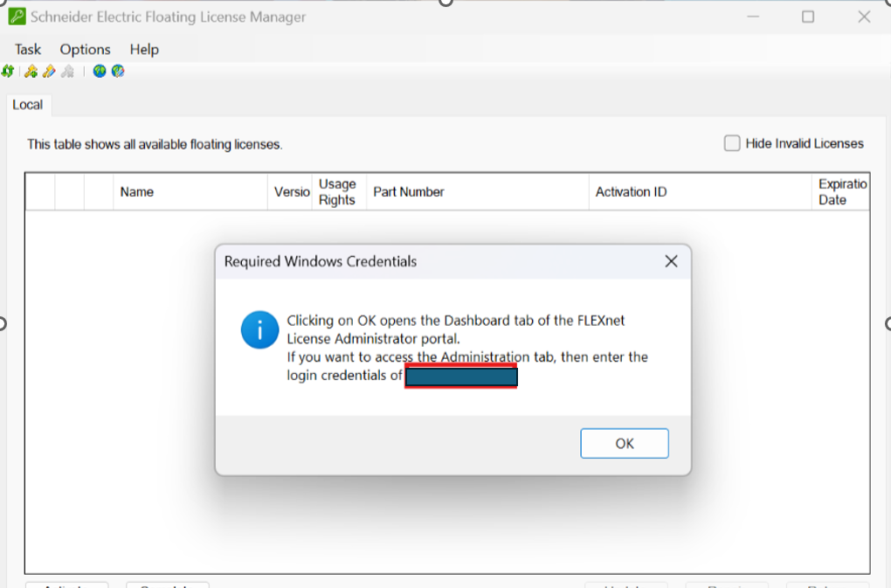Click the 'Required Windows Credentials' dialog title
The height and width of the screenshot is (588, 891).
321,261
